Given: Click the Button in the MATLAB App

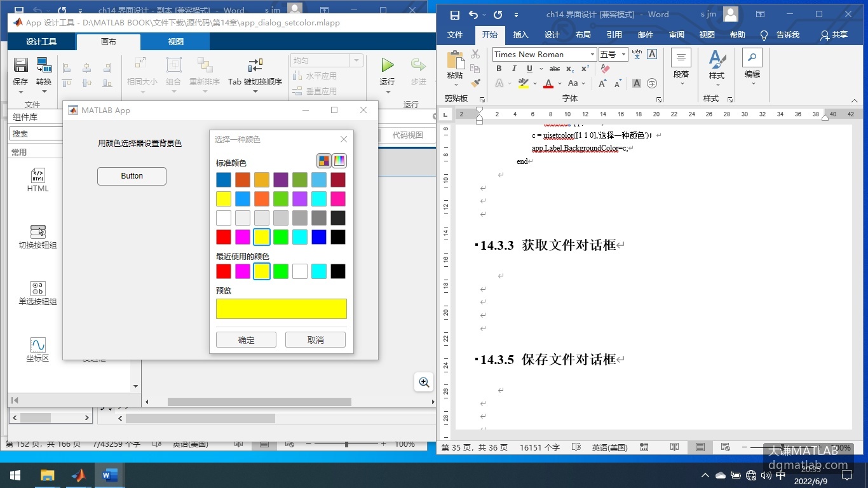Looking at the screenshot, I should 132,176.
